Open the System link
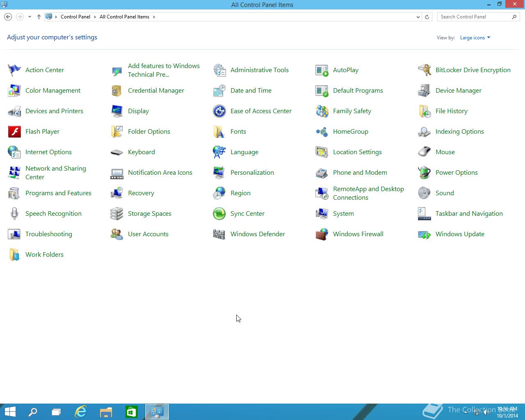525x420 pixels. (343, 214)
